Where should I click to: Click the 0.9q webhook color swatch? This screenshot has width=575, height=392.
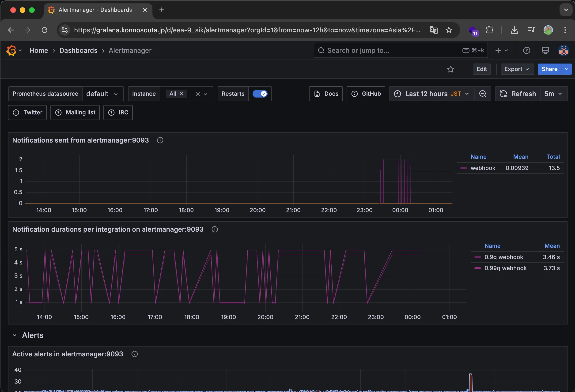477,257
